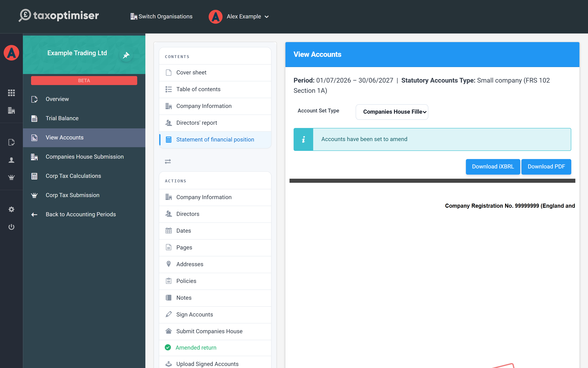Click the building icon in left rail
Image resolution: width=588 pixels, height=368 pixels.
(x=11, y=110)
